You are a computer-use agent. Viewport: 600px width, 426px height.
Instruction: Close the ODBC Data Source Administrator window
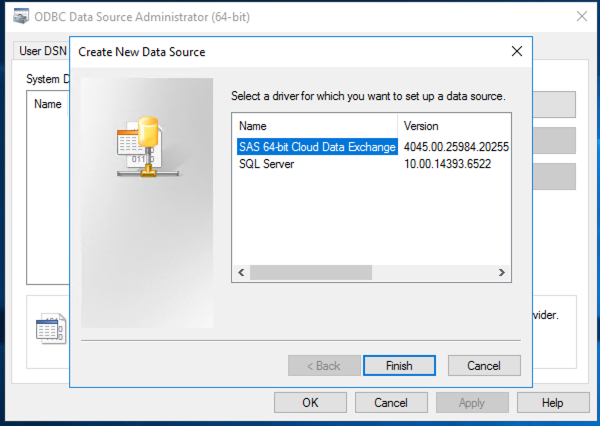pyautogui.click(x=580, y=15)
